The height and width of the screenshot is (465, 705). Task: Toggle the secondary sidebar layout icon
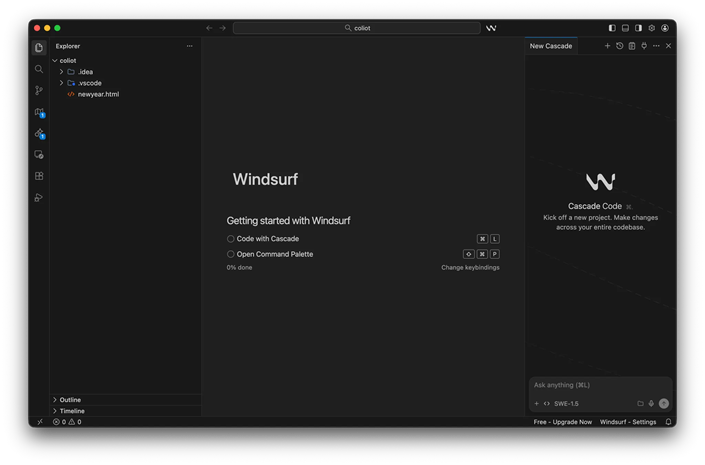point(638,28)
